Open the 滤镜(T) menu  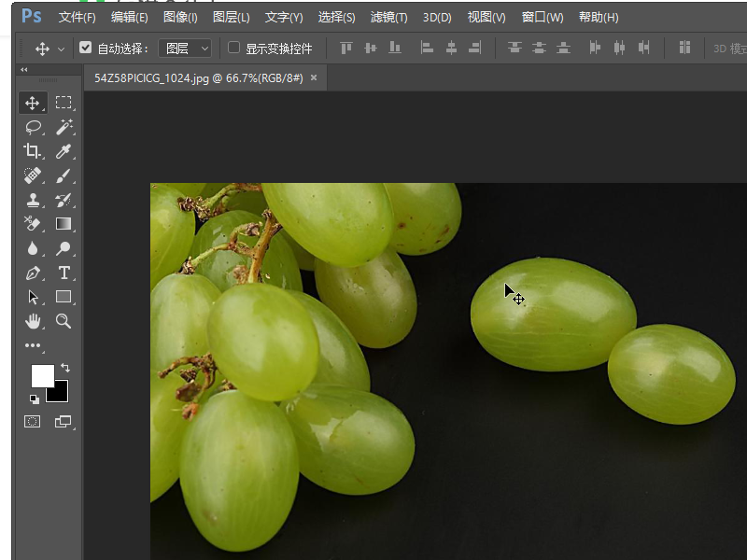pyautogui.click(x=388, y=18)
